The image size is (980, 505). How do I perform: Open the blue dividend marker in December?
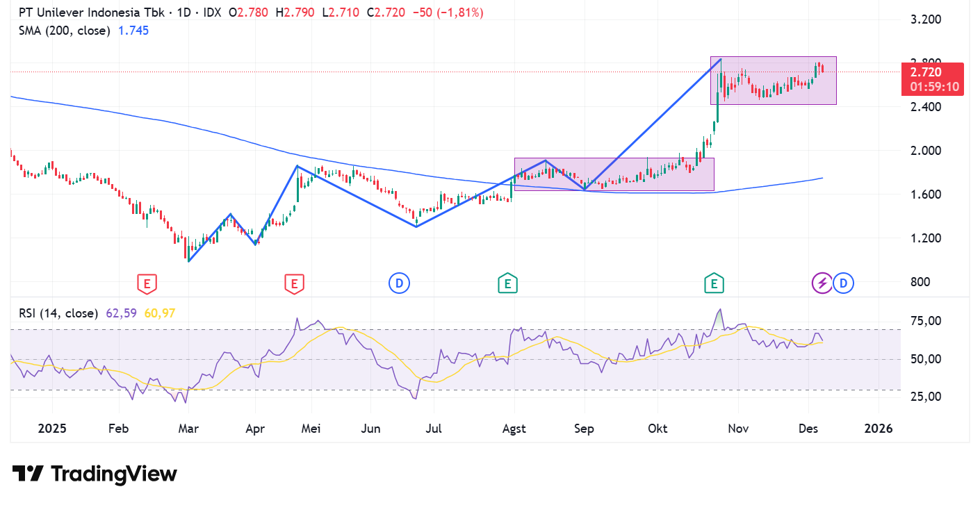point(844,283)
